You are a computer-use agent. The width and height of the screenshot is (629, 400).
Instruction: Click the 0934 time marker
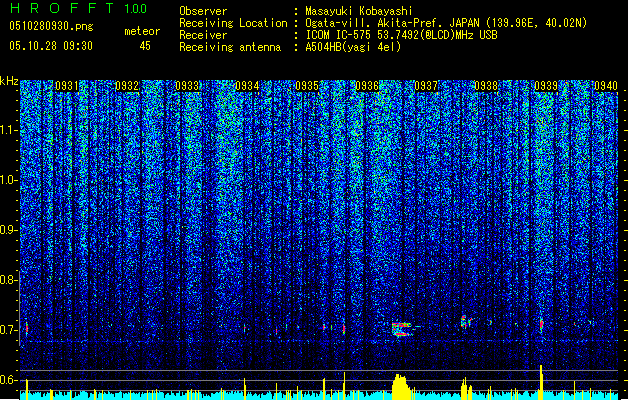point(247,86)
